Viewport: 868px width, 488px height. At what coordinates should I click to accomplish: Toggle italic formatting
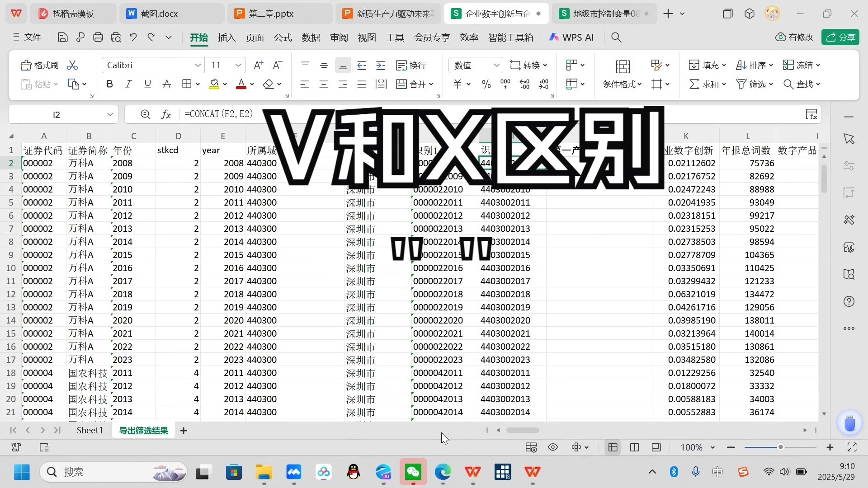[128, 84]
